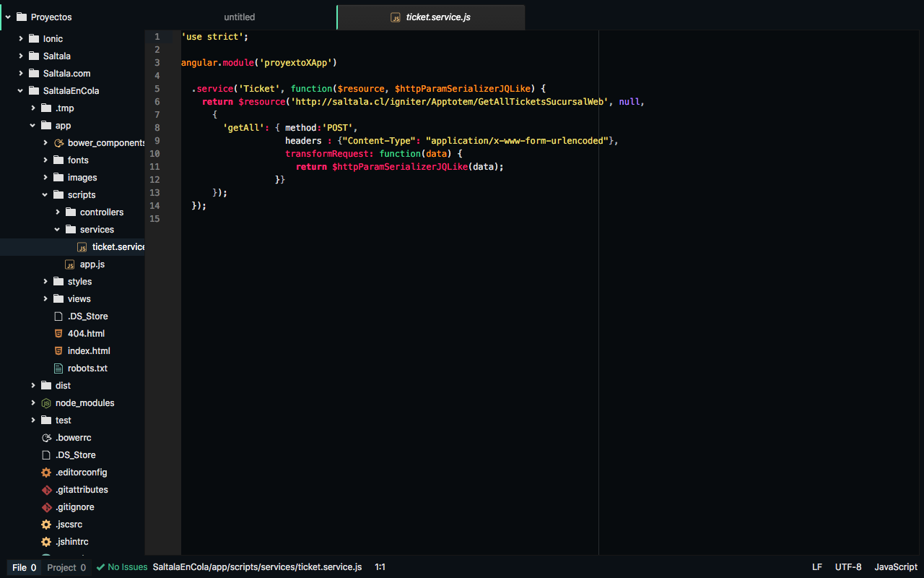Image resolution: width=924 pixels, height=578 pixels.
Task: Change UTF-8 encoding selector
Action: (848, 567)
